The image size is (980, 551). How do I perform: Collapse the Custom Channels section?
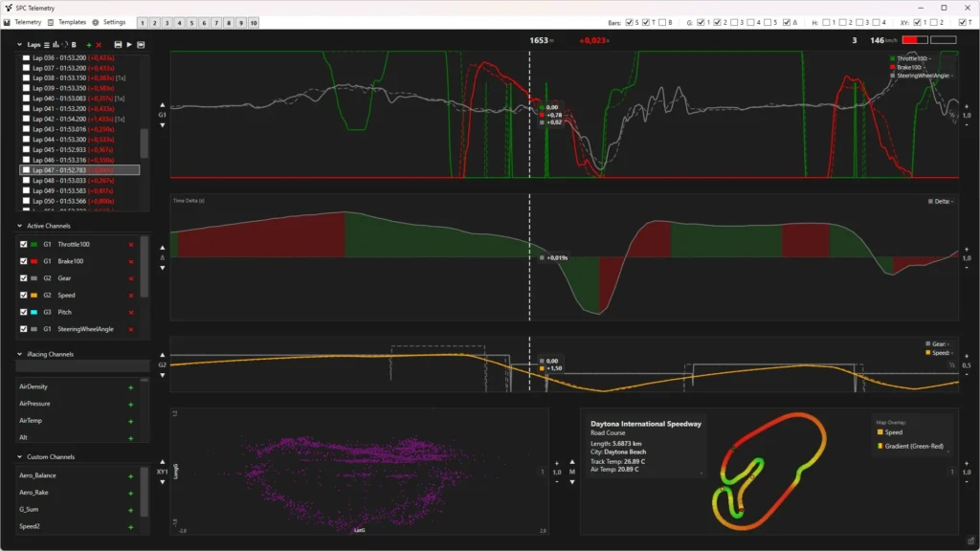(20, 457)
